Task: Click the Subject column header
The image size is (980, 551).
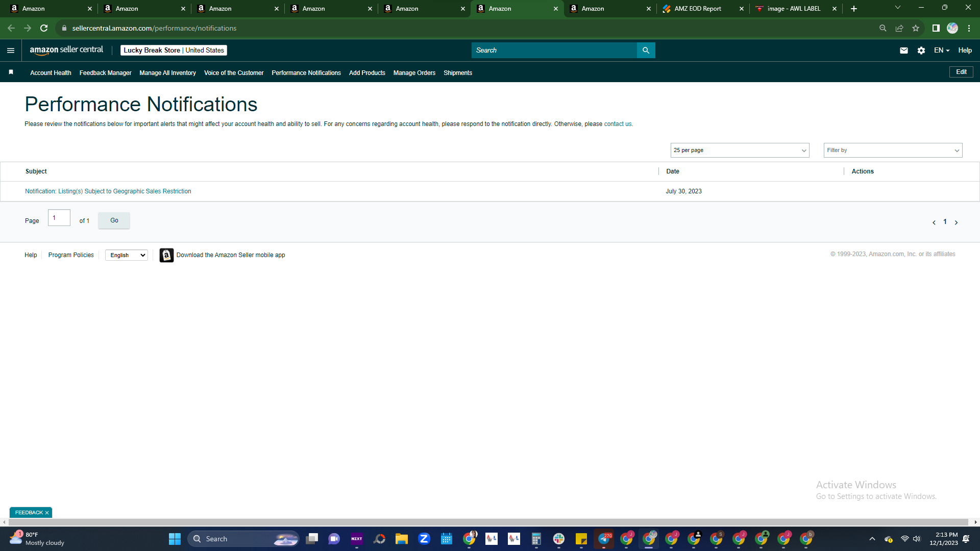Action: (x=36, y=171)
